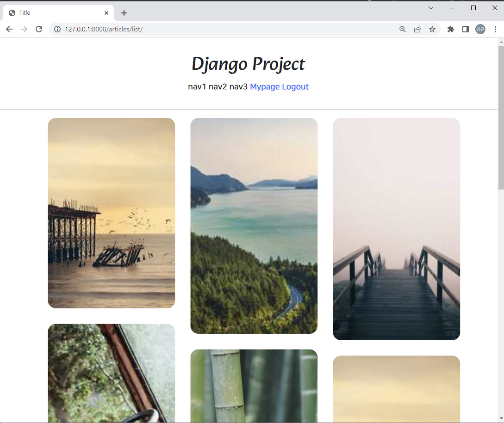Expand the tab search chevron
504x423 pixels.
coord(431,8)
